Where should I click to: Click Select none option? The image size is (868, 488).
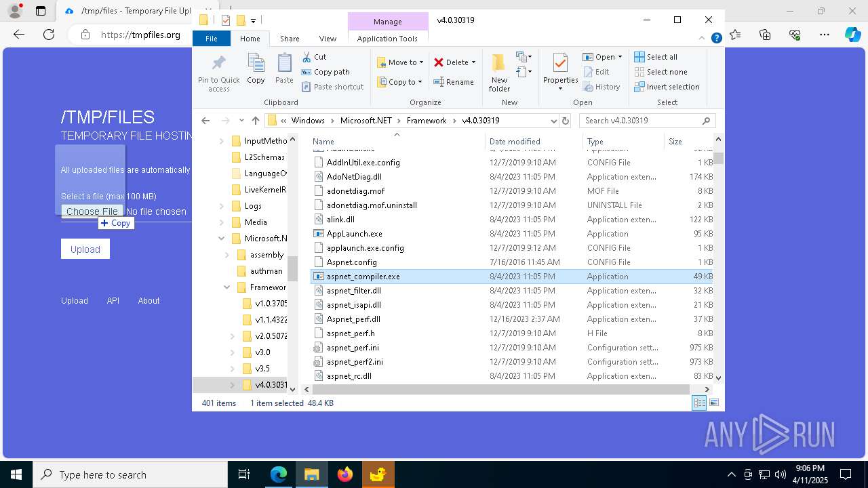pyautogui.click(x=660, y=72)
